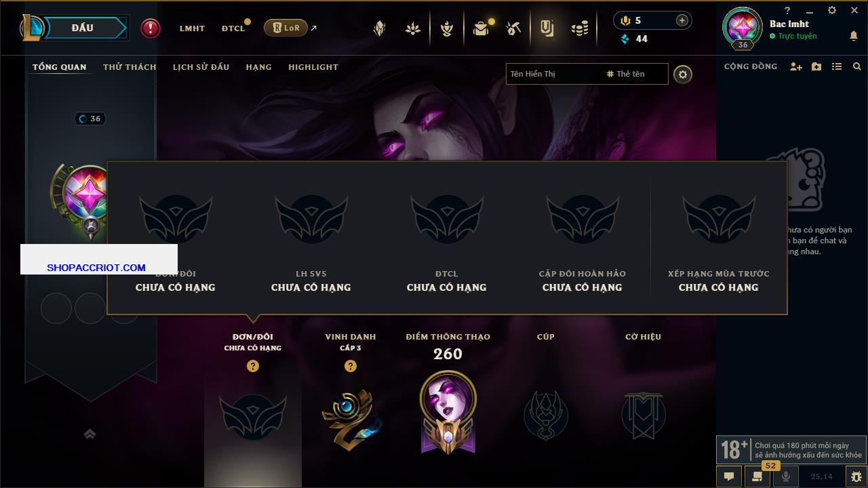
Task: Open the chat bubble icon
Action: tap(729, 476)
